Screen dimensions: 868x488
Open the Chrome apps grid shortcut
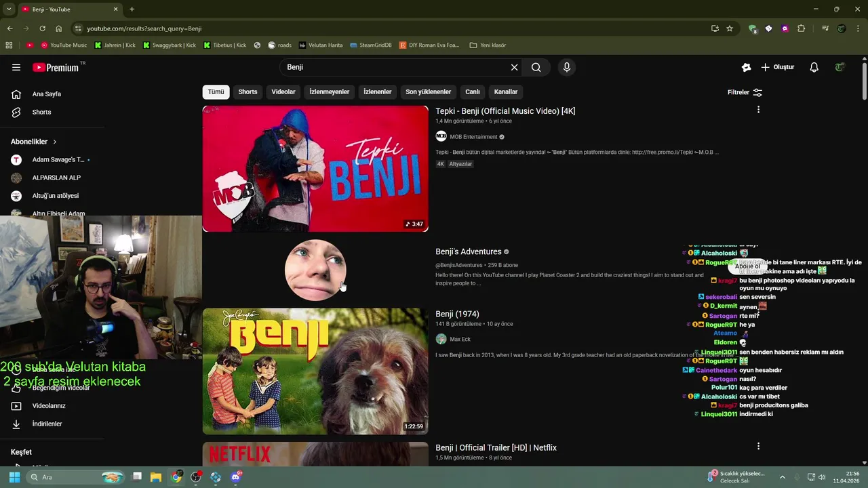9,45
